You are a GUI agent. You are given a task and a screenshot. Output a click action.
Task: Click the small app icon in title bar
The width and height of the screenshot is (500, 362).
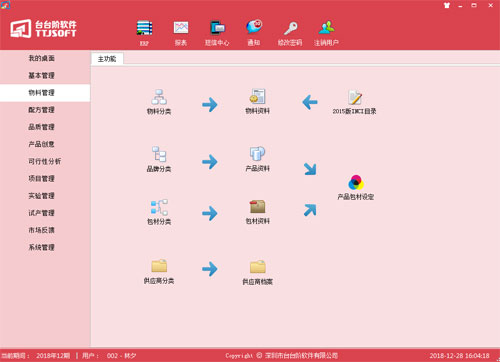tap(5, 5)
